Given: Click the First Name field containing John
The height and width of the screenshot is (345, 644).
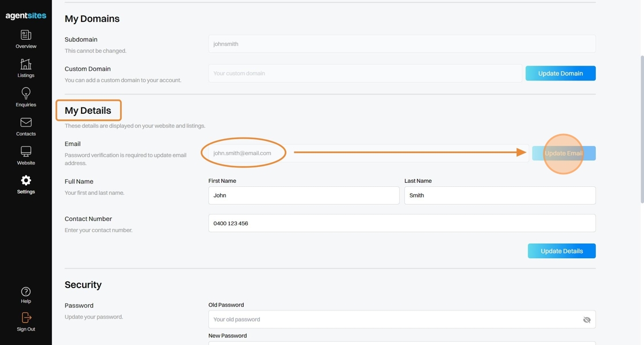Looking at the screenshot, I should click(x=304, y=195).
